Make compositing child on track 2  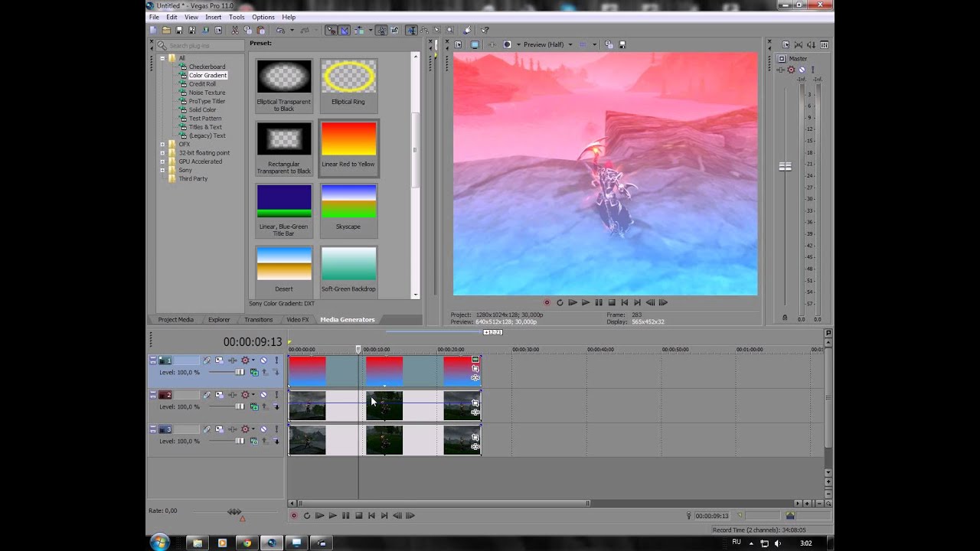click(x=276, y=406)
